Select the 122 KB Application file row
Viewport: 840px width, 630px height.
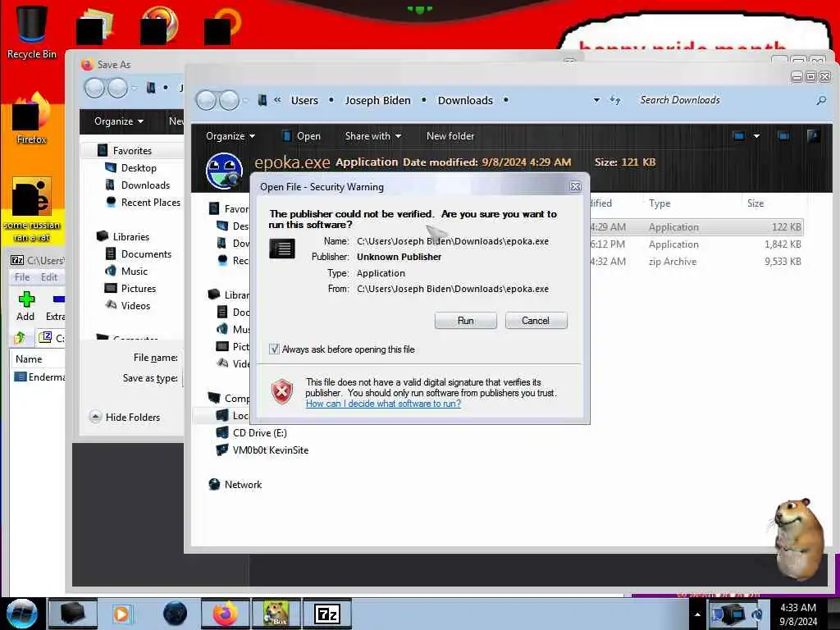point(696,227)
